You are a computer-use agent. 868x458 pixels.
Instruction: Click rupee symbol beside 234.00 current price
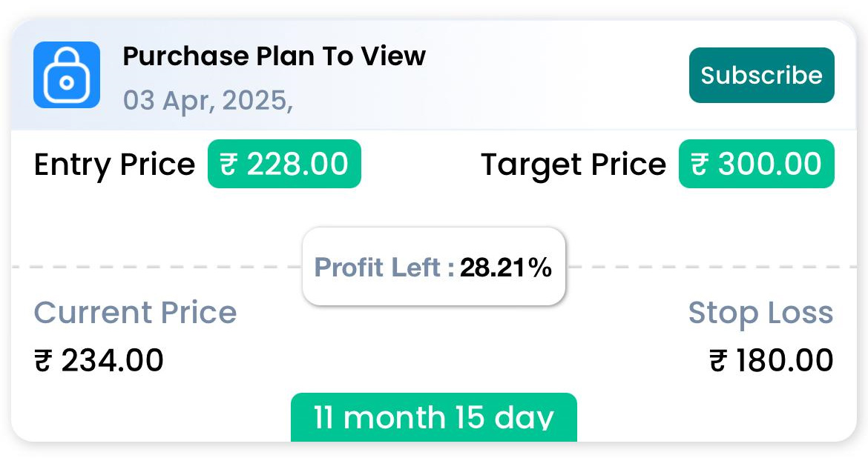click(x=45, y=362)
